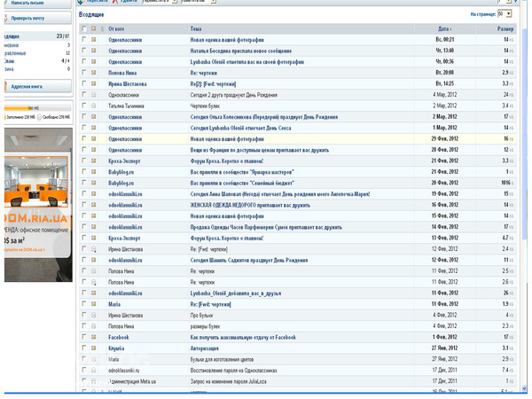Click envelope icon for Lyubasha_Oleni4_добавила message
The image size is (532, 399).
tap(94, 293)
